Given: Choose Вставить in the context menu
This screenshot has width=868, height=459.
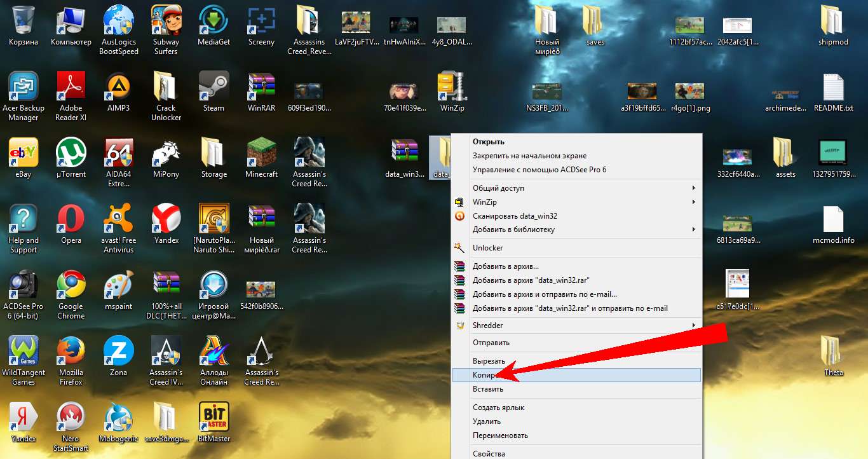Looking at the screenshot, I should [576, 389].
